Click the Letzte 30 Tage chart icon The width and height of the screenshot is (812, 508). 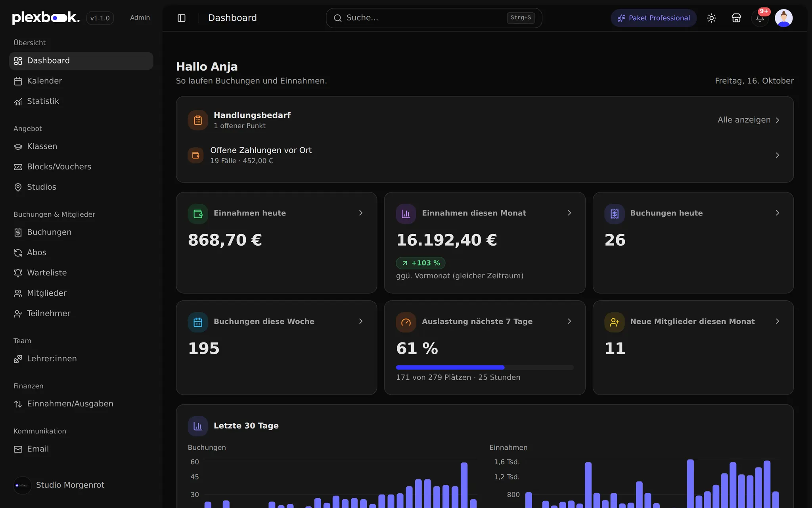pyautogui.click(x=198, y=426)
